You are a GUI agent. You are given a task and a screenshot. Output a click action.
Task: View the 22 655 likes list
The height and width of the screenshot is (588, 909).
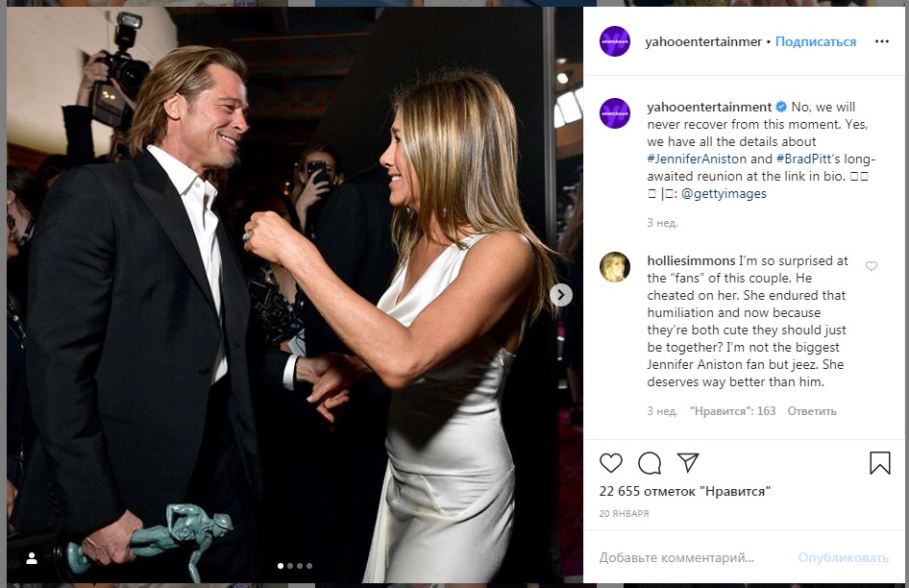click(x=685, y=491)
